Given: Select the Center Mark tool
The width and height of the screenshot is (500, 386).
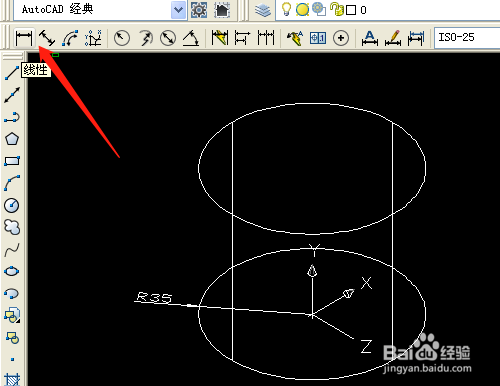Looking at the screenshot, I should point(341,38).
